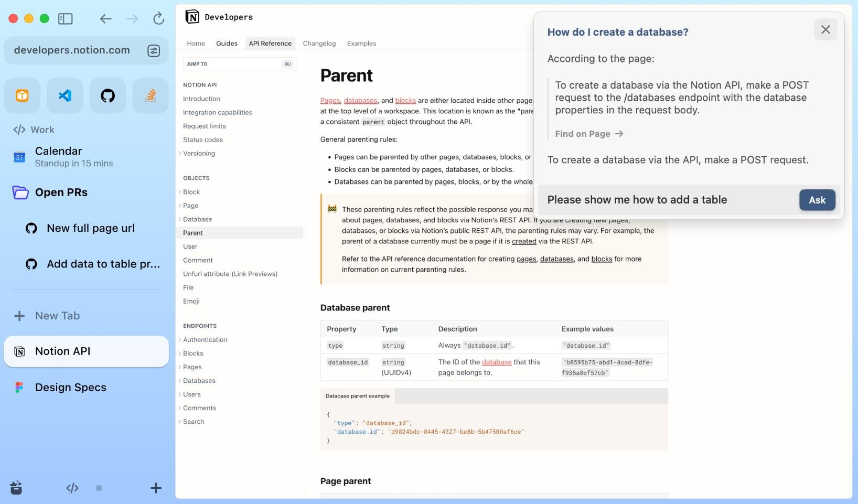The height and width of the screenshot is (504, 858).
Task: Expand the Users endpoint chevron
Action: [180, 394]
